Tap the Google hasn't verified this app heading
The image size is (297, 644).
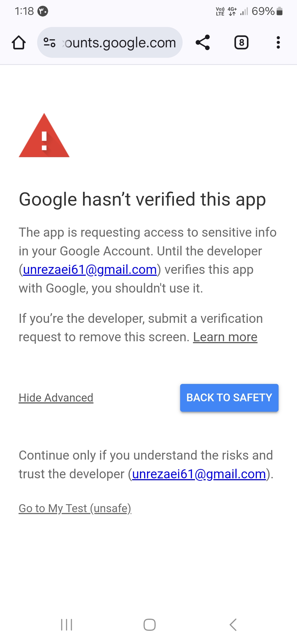coord(142,199)
